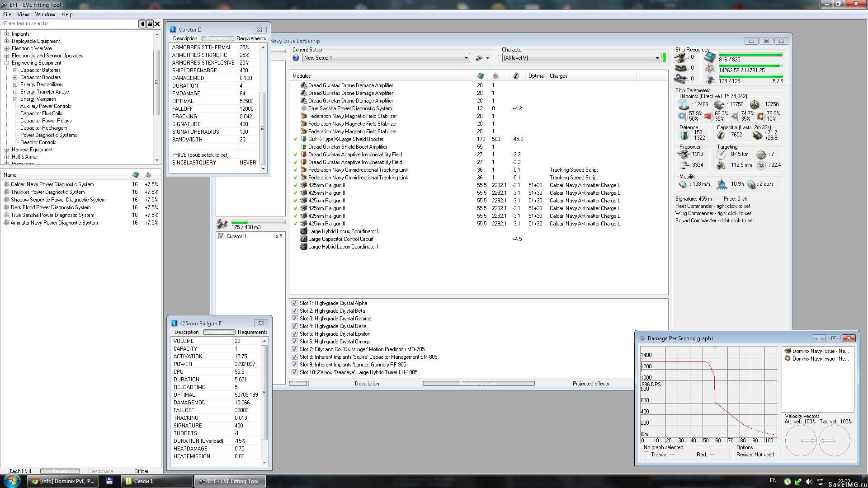Click the target velocity vector dial

coord(834,441)
